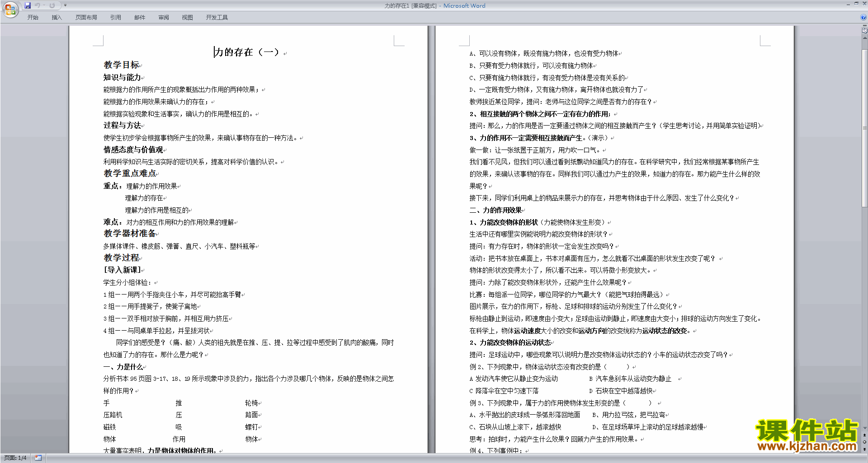Image resolution: width=868 pixels, height=463 pixels.
Task: Open the Select Browse Object circle button
Action: coord(864,442)
